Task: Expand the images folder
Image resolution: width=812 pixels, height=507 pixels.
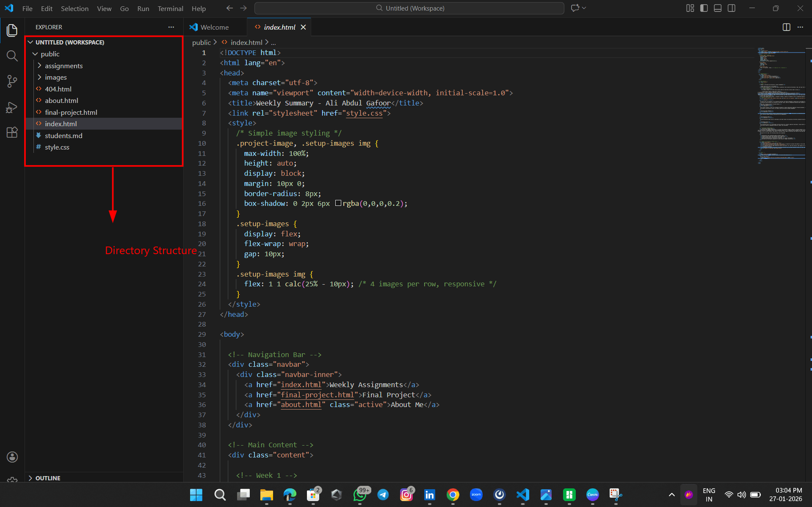Action: point(55,77)
